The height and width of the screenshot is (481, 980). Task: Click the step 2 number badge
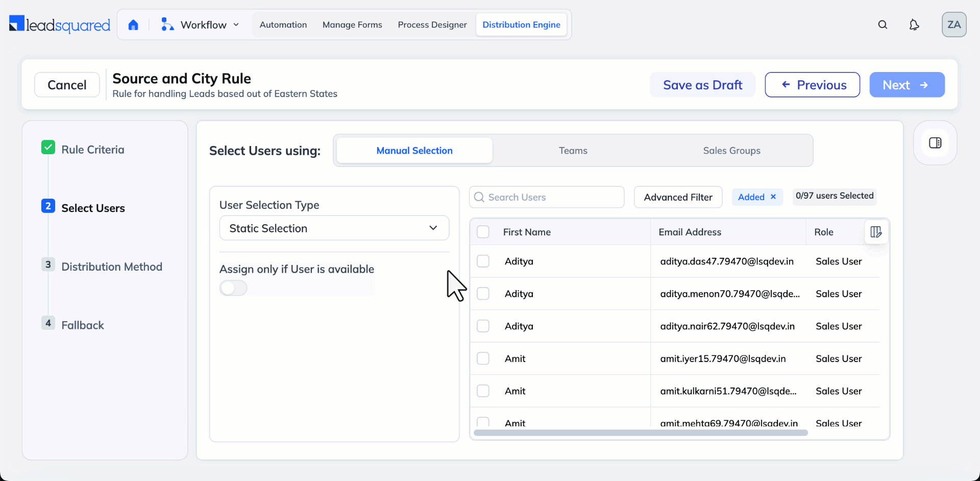(x=48, y=206)
